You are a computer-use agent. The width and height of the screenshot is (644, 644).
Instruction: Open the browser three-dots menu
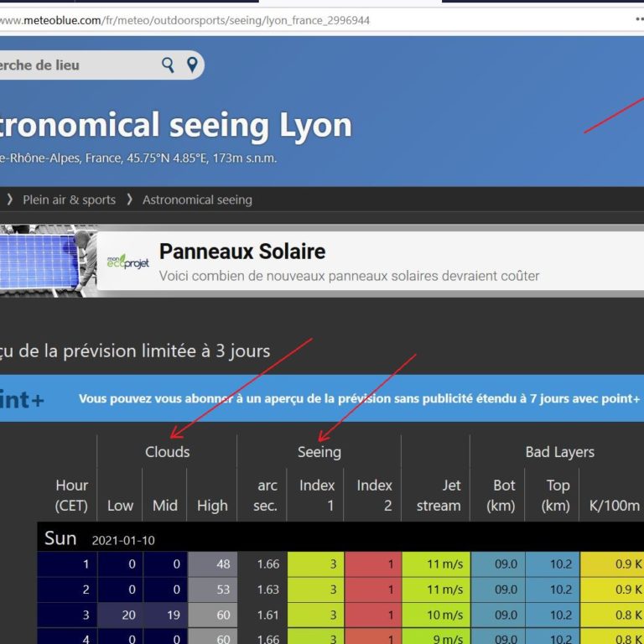639,19
